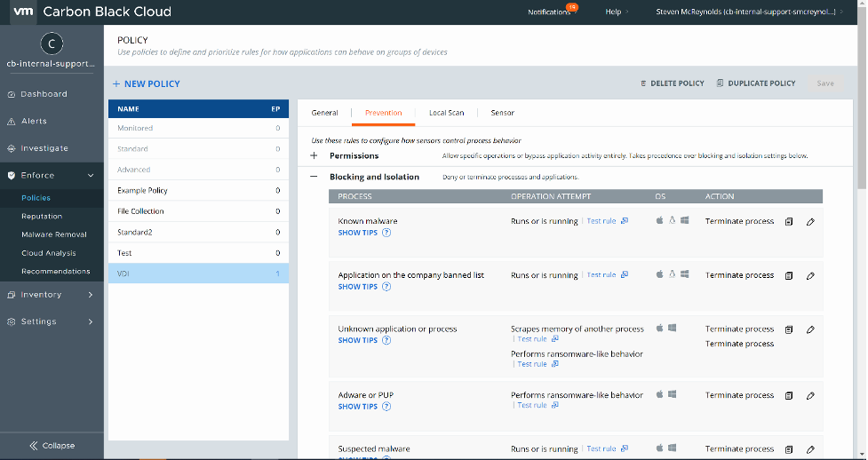Switch to the Prevention tab

tap(383, 113)
